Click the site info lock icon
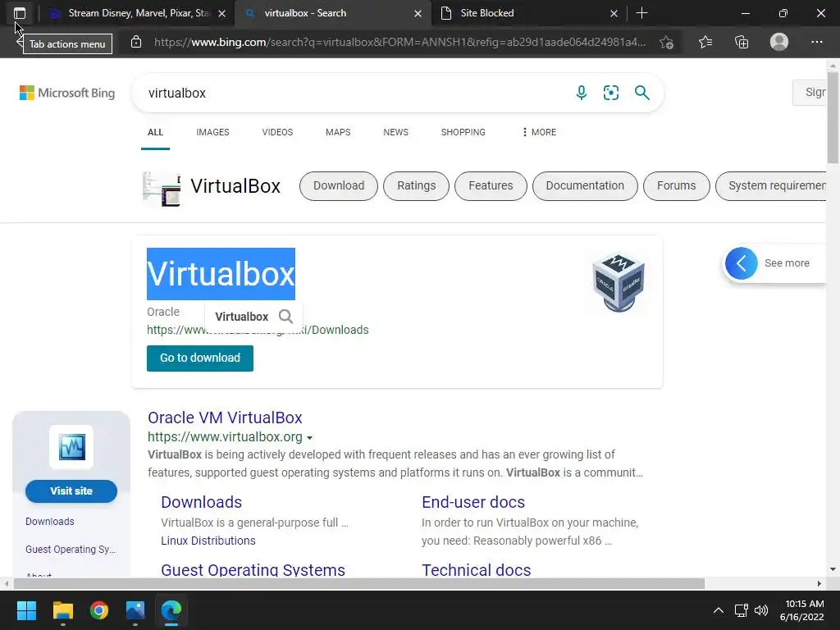Viewport: 840px width, 630px height. (136, 42)
